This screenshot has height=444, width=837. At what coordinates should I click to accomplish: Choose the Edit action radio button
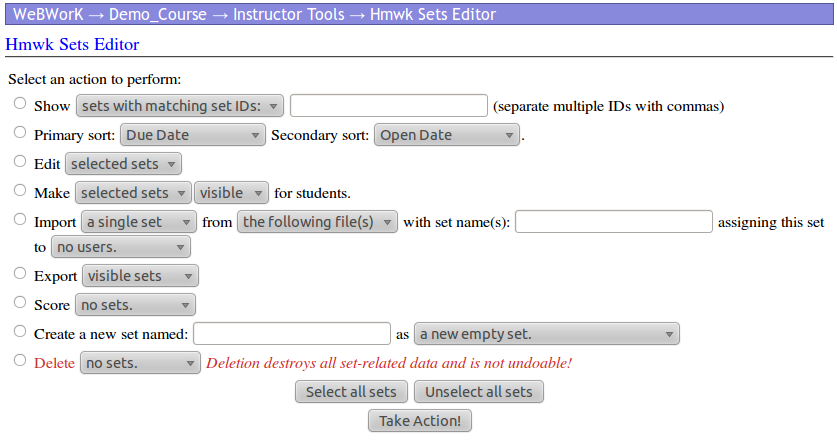point(20,161)
